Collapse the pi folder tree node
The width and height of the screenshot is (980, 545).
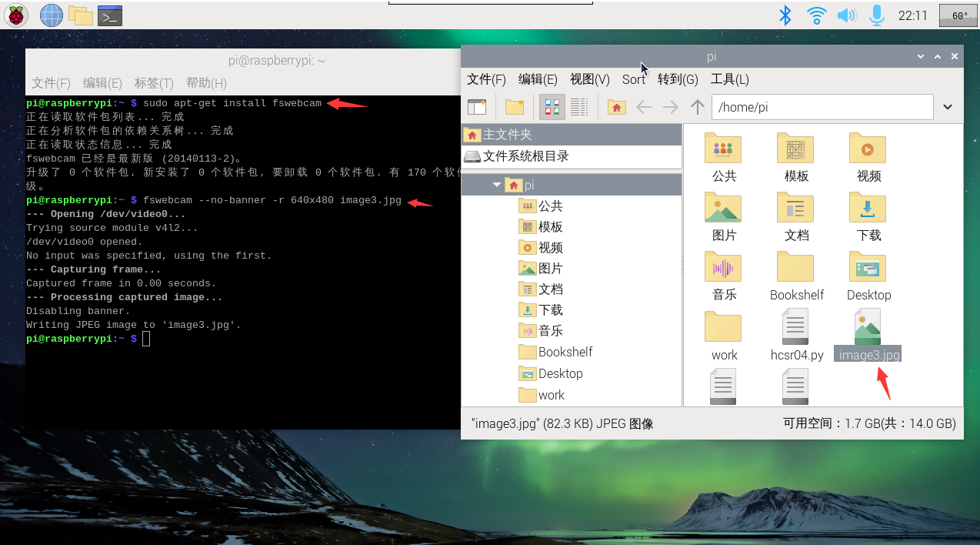(497, 185)
